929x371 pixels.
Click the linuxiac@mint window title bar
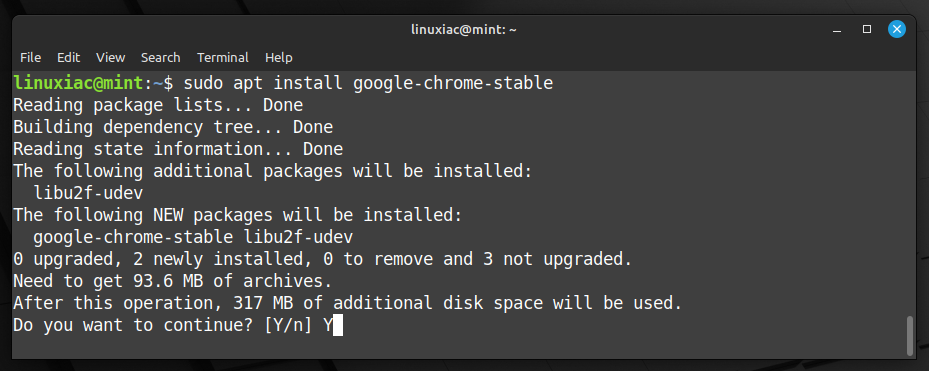pyautogui.click(x=464, y=29)
